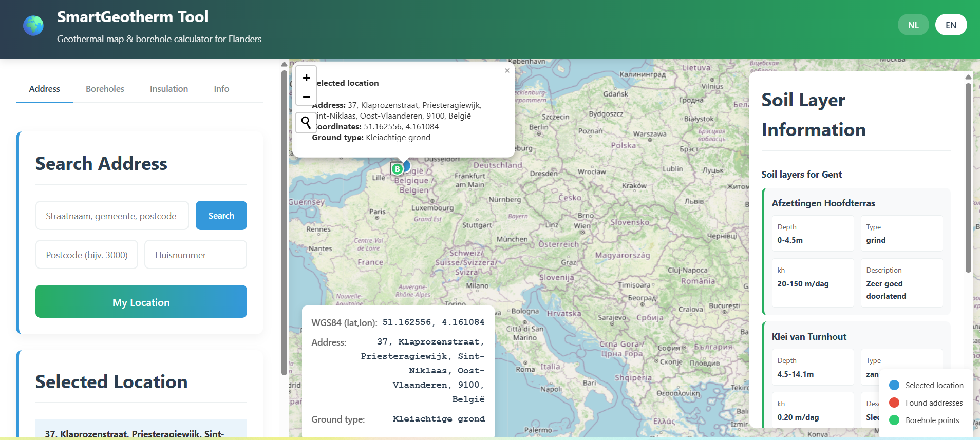Image resolution: width=980 pixels, height=440 pixels.
Task: Close the selected location popup
Action: coord(507,71)
